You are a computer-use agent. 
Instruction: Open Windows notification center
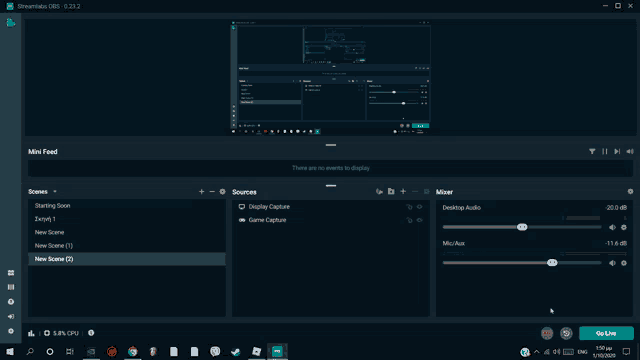click(627, 351)
